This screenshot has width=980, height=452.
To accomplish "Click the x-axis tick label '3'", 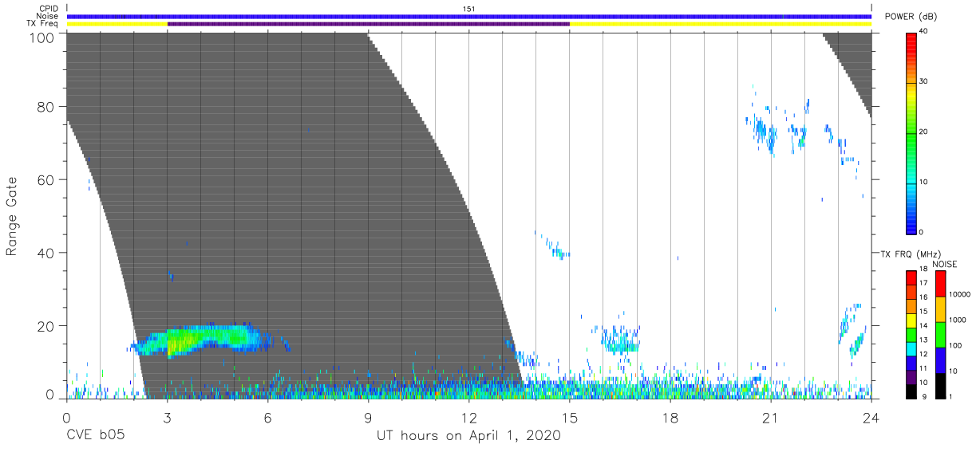I will click(167, 418).
